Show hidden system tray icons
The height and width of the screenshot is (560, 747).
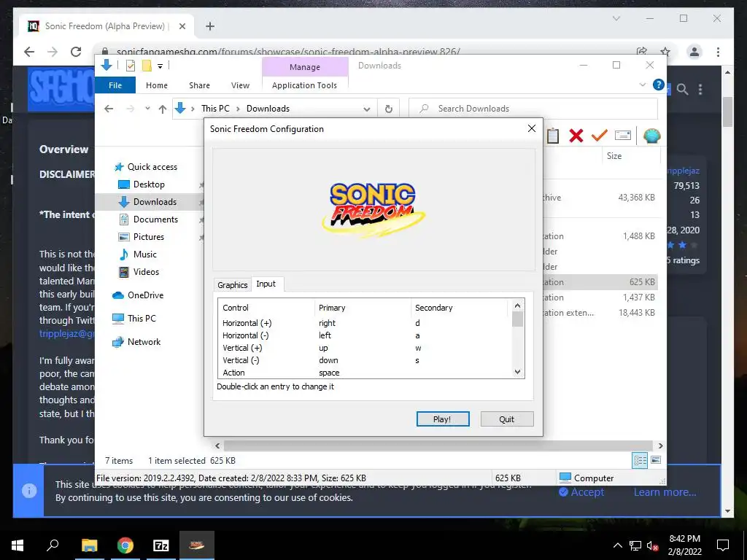click(617, 545)
